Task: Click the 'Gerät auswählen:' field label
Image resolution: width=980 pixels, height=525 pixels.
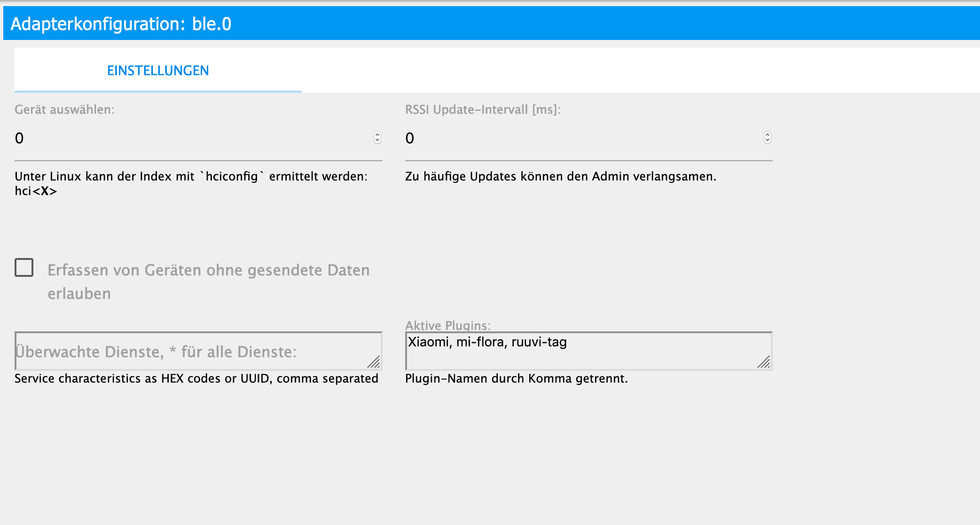Action: [x=64, y=110]
